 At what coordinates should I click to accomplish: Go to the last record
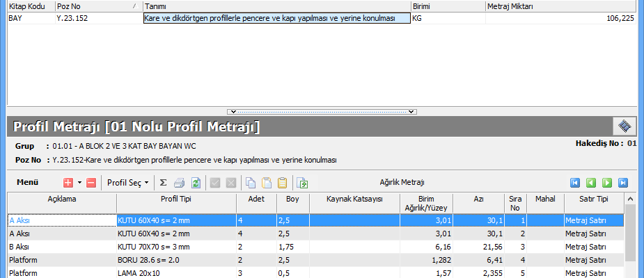[623, 183]
